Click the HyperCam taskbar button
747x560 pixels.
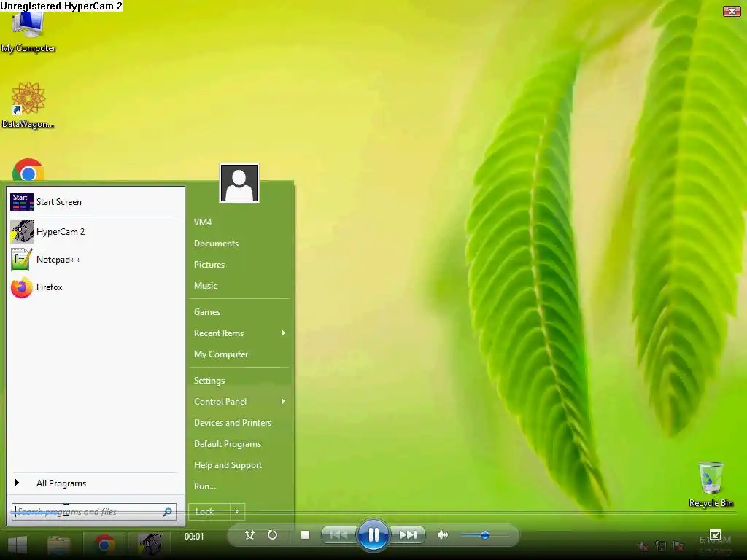[150, 544]
